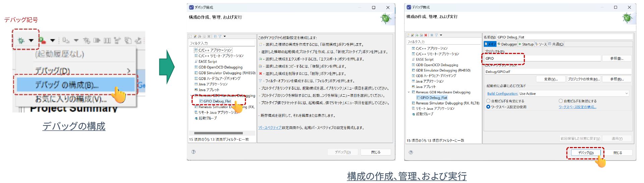
Task: Select 自動ビルドを有効にする radio button
Action: [x=488, y=101]
